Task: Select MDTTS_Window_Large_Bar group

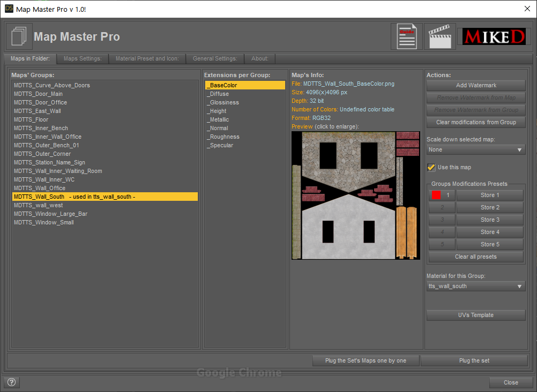Action: (x=105, y=214)
